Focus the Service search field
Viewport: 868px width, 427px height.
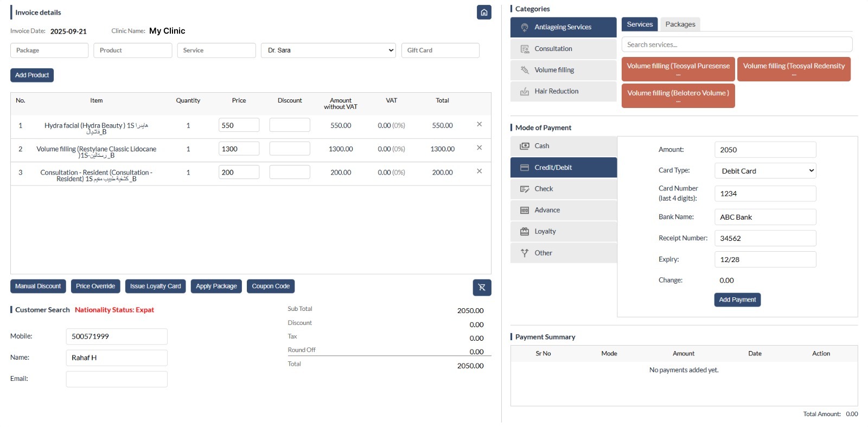[216, 50]
